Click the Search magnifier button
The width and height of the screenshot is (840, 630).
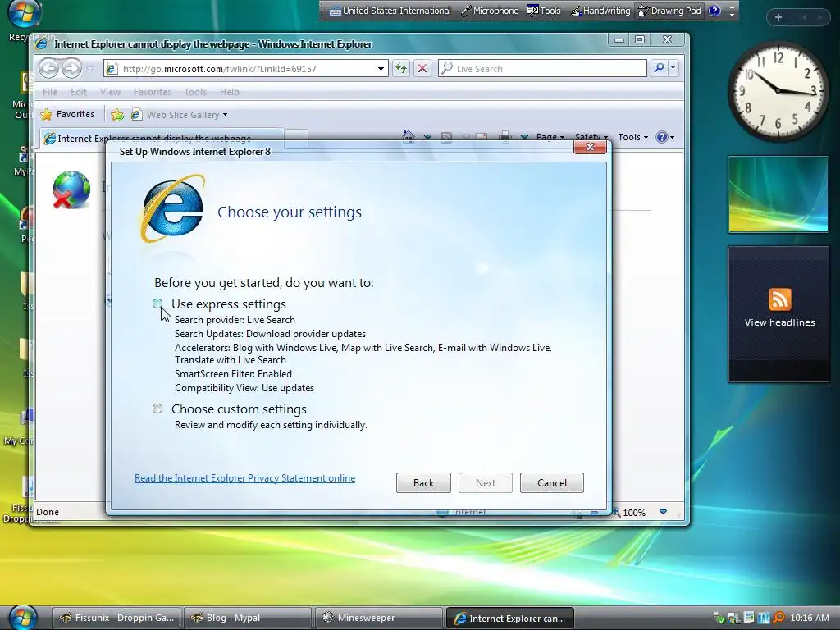point(659,68)
